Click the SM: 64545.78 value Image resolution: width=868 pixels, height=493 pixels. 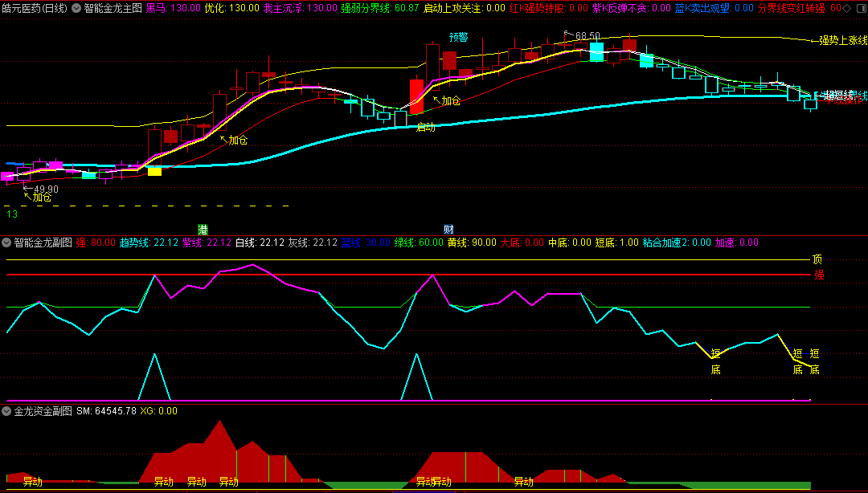pyautogui.click(x=106, y=411)
